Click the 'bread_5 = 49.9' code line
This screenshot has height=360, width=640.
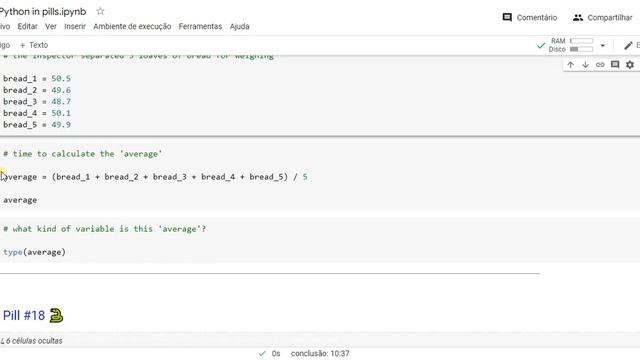point(37,125)
